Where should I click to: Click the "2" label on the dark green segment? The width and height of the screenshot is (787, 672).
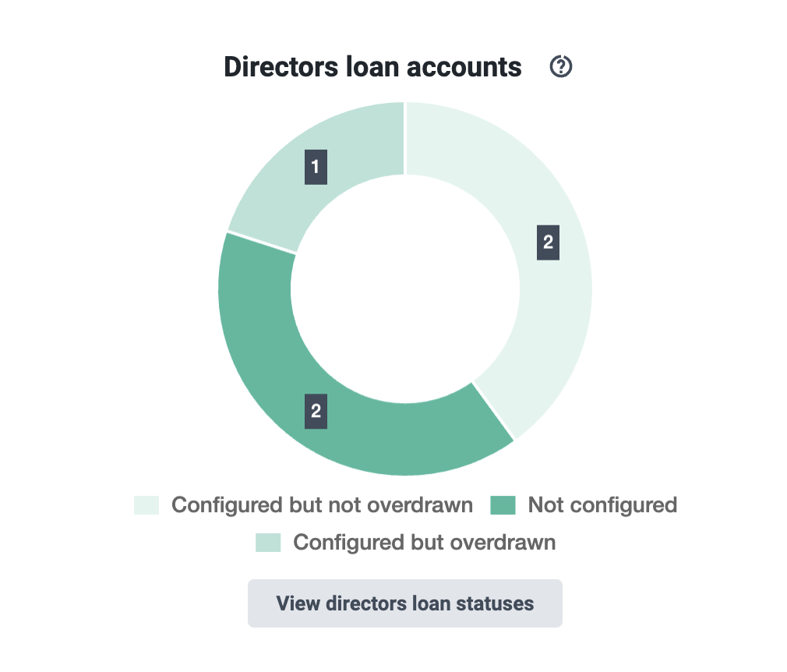coord(316,412)
